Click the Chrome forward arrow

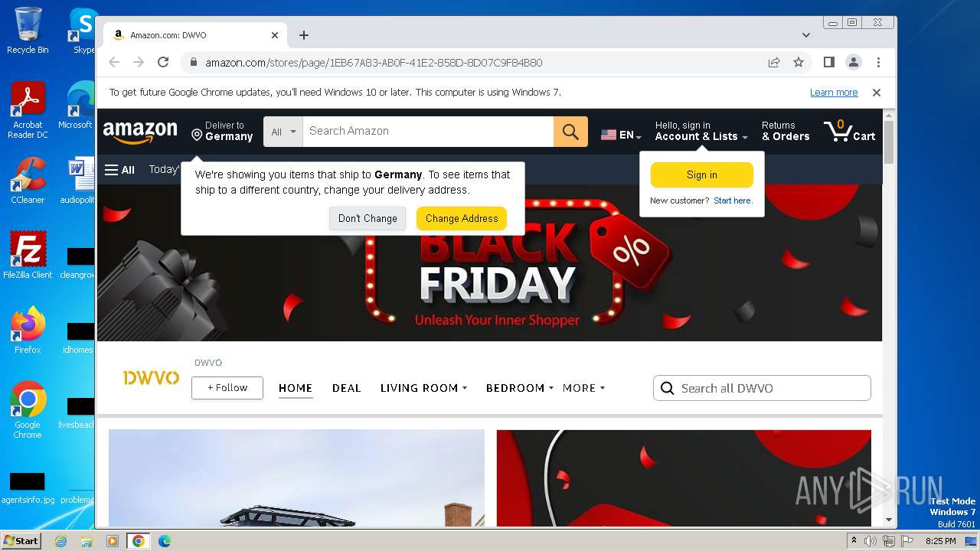[139, 63]
